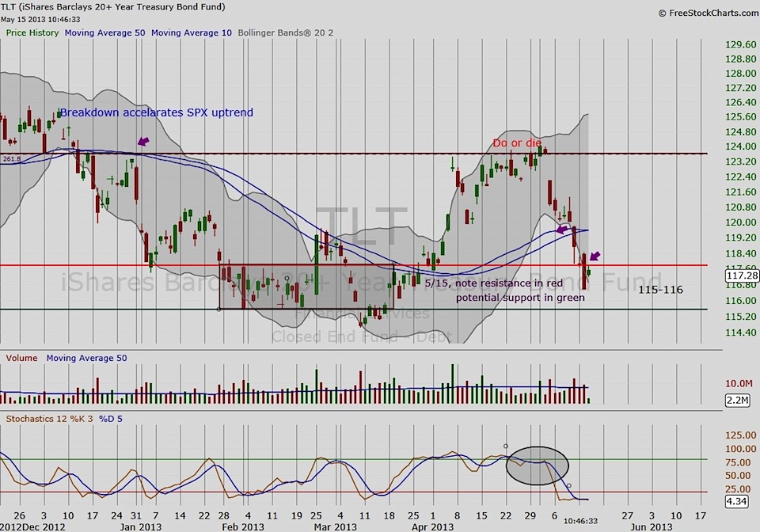Click the 117.28 current price box

coord(742,275)
